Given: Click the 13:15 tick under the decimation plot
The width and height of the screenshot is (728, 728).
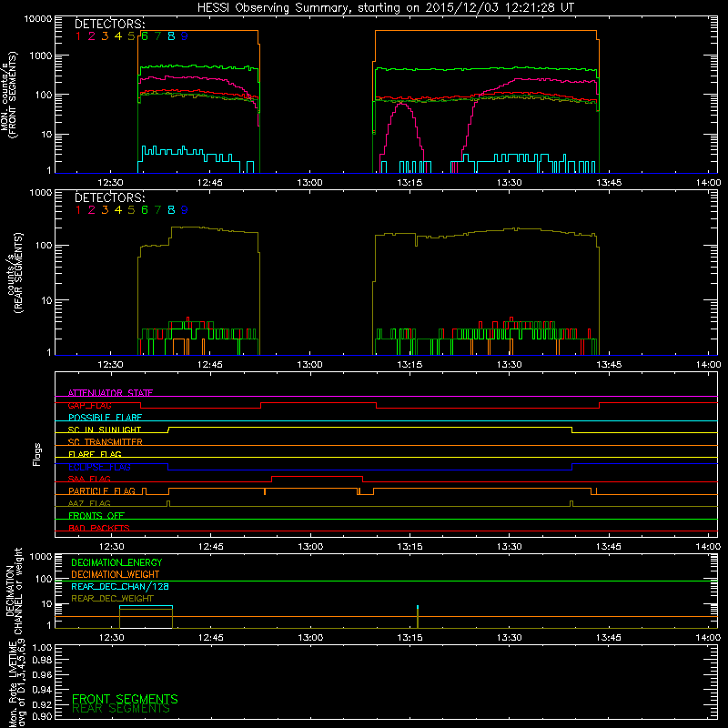Looking at the screenshot, I should pos(410,638).
